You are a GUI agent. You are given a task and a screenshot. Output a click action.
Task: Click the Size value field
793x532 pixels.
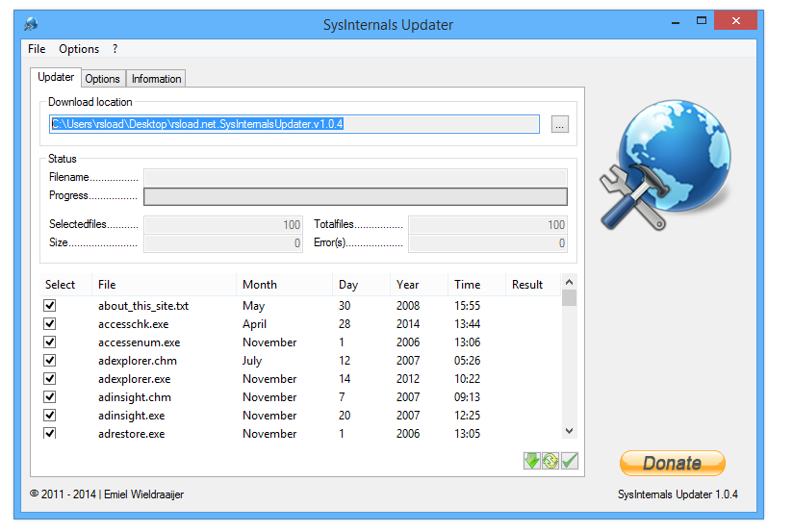tap(223, 243)
